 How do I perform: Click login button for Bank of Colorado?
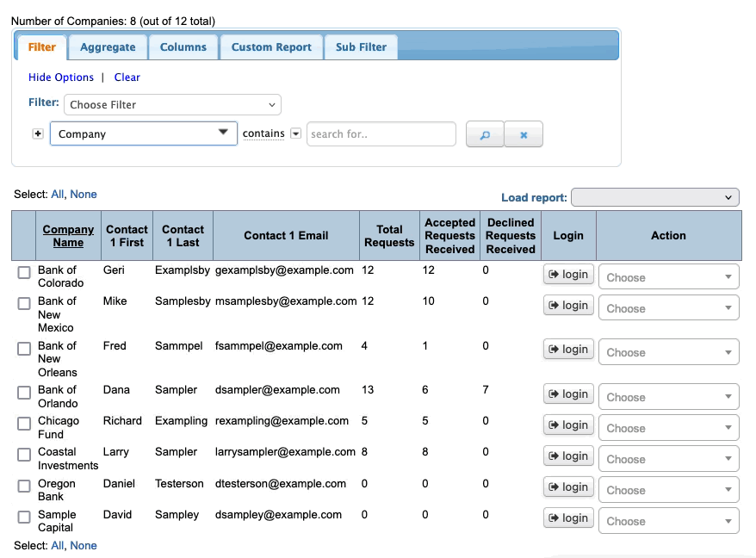[x=568, y=275]
